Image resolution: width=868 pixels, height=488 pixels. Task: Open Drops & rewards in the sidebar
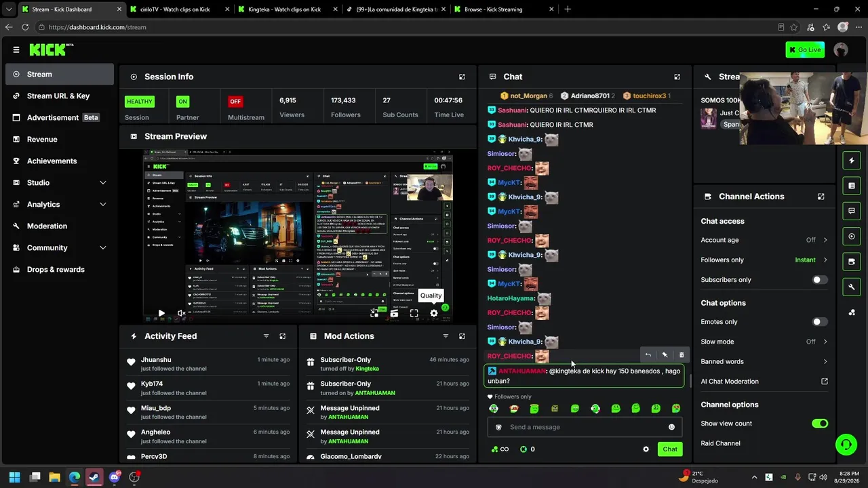[60, 270]
